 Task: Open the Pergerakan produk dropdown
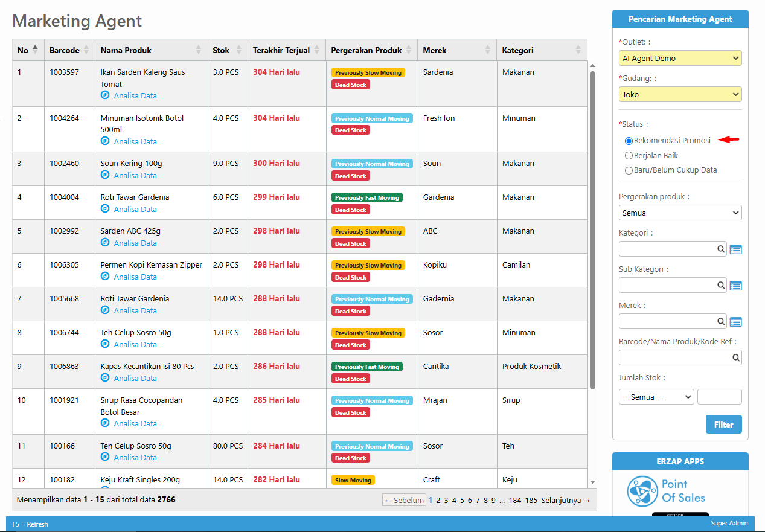[680, 213]
